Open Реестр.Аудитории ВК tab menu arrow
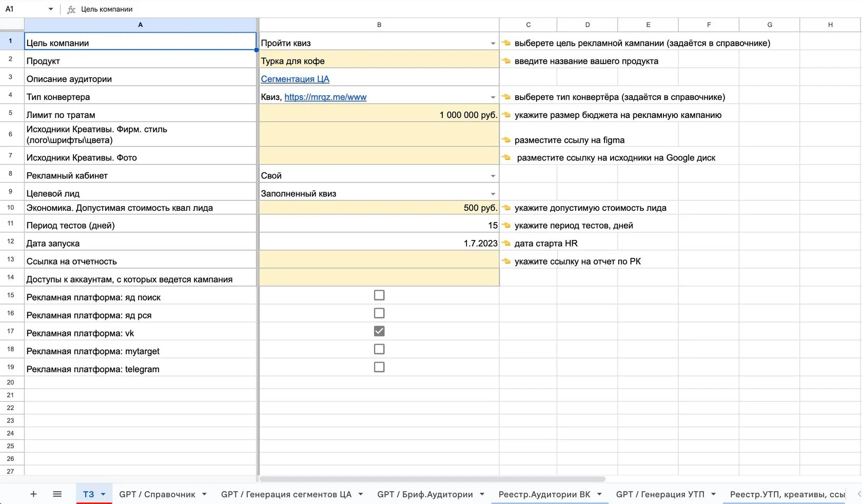 599,494
